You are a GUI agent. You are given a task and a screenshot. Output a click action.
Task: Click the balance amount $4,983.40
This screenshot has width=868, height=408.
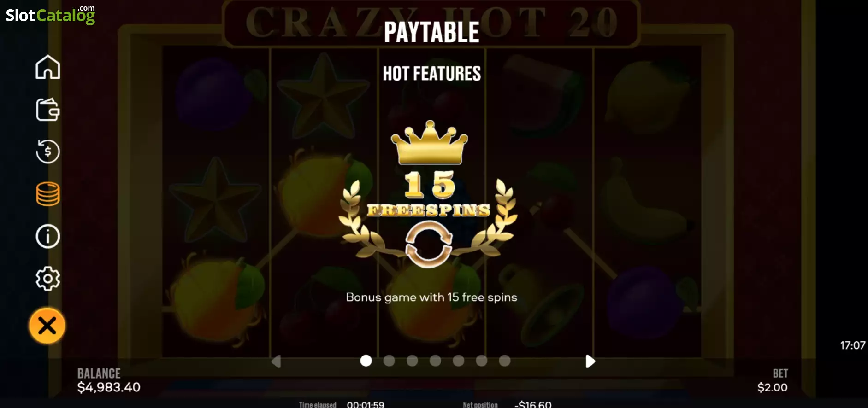coord(109,387)
